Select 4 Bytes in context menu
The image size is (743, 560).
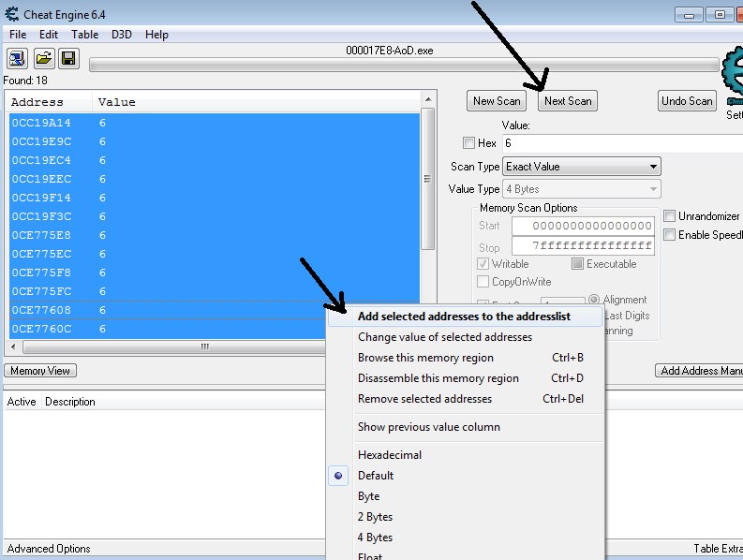coord(467,538)
